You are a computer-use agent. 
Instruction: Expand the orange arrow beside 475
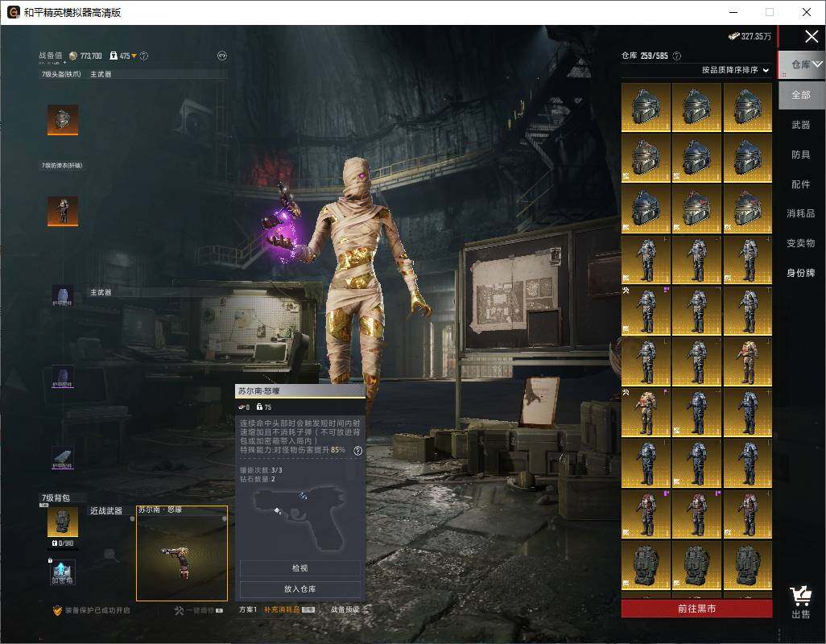[134, 56]
